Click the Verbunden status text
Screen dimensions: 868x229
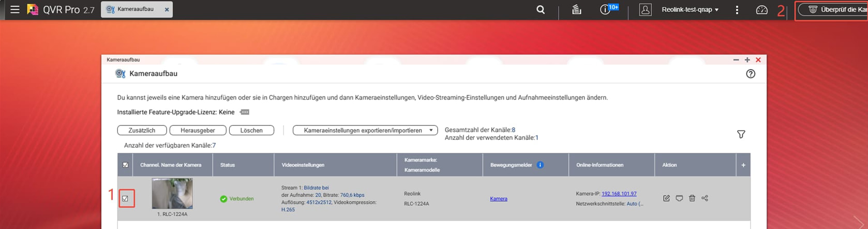tap(242, 198)
